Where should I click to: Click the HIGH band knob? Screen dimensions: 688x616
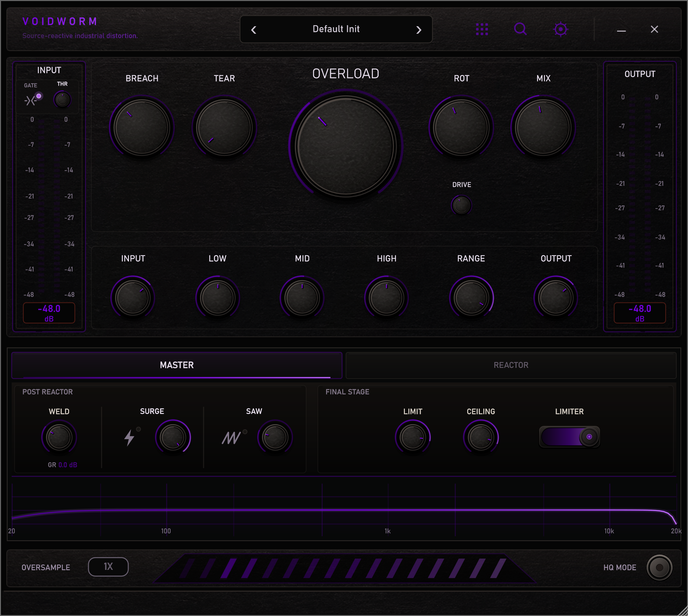pyautogui.click(x=386, y=298)
